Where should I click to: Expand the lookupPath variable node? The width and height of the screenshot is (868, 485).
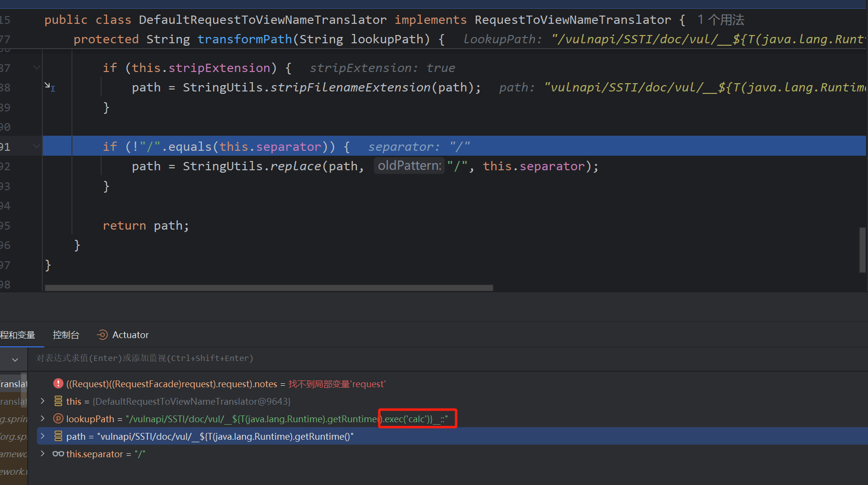pos(43,419)
